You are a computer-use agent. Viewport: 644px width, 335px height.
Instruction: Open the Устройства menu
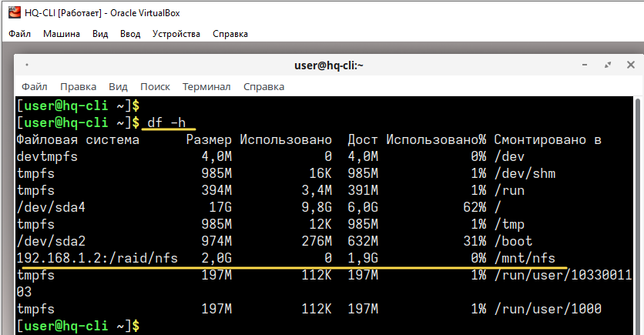tap(176, 34)
